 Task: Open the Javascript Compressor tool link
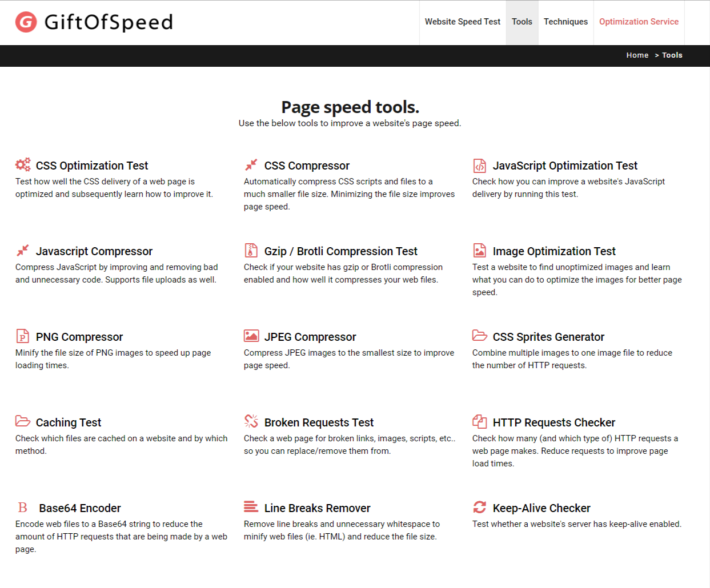click(x=94, y=251)
